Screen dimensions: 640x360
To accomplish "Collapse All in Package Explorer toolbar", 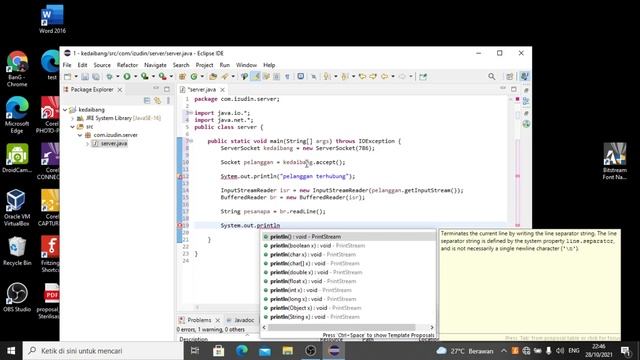I will pos(147,100).
